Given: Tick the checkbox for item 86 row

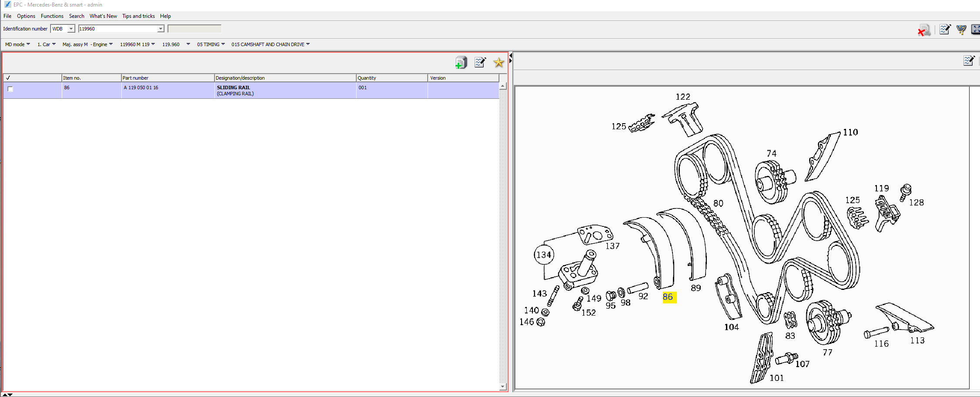Looking at the screenshot, I should 10,89.
